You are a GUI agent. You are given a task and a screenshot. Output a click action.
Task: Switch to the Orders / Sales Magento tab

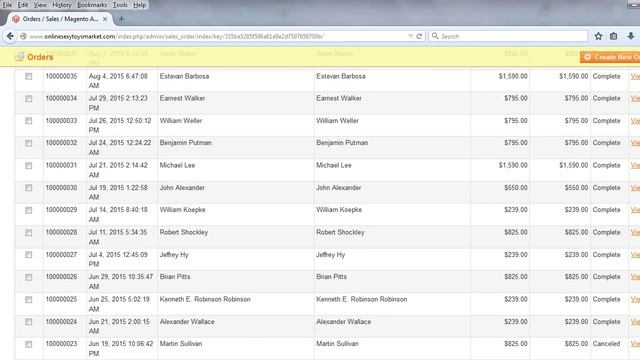click(60, 19)
